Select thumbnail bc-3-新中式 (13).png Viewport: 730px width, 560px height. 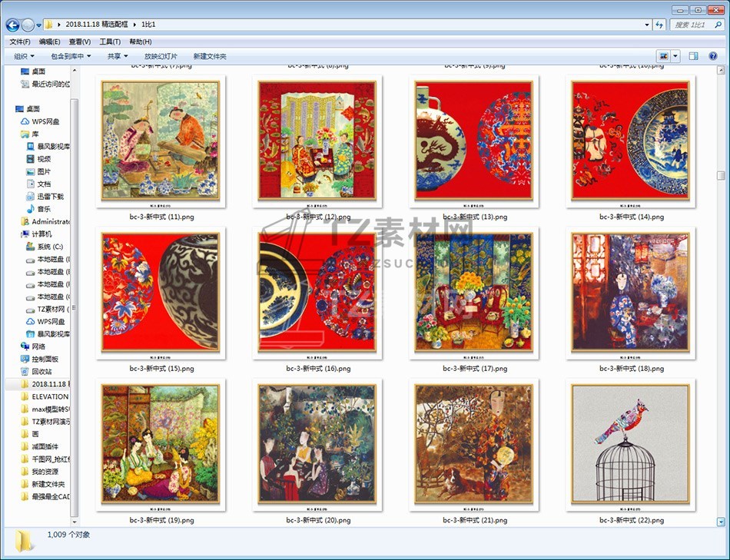[474, 141]
